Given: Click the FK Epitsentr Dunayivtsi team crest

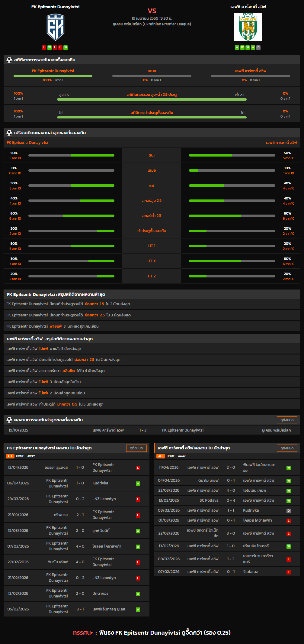Looking at the screenshot, I should tap(55, 27).
